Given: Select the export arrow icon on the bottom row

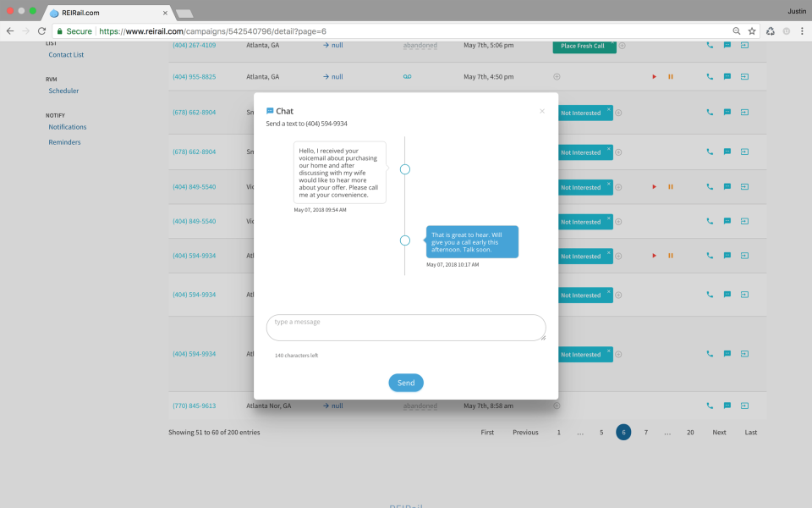Looking at the screenshot, I should pyautogui.click(x=743, y=406).
